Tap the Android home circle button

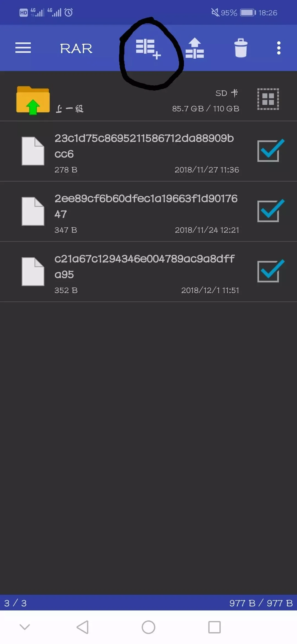148,627
